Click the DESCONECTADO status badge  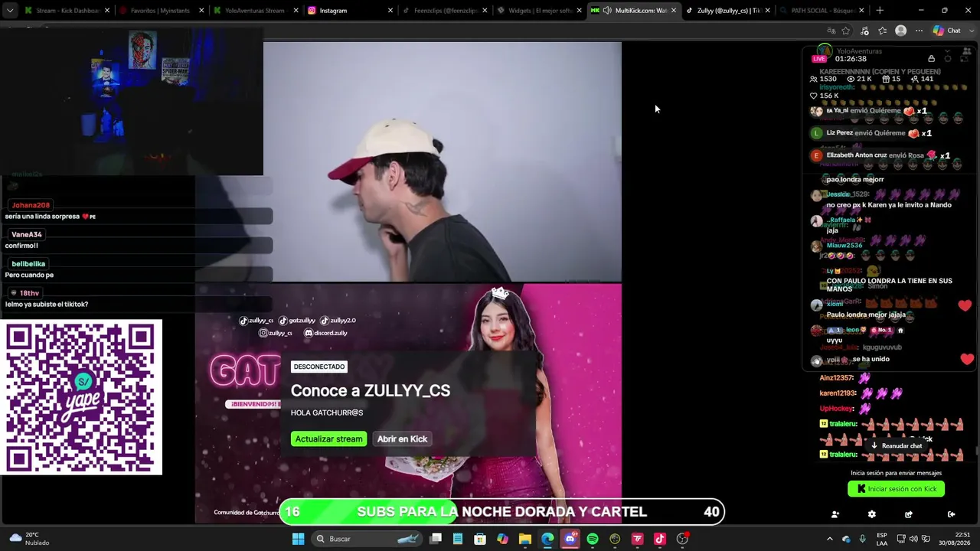[x=319, y=367]
